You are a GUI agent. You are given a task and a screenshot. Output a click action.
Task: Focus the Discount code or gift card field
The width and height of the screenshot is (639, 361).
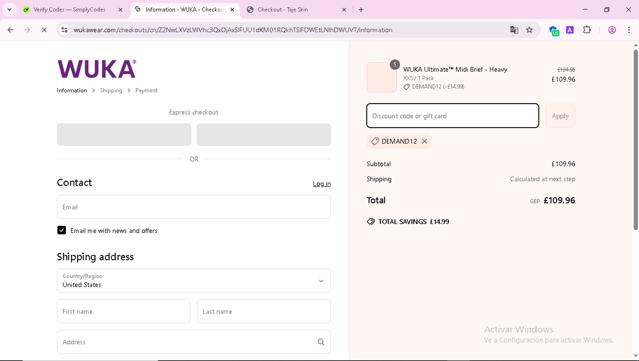click(x=452, y=116)
